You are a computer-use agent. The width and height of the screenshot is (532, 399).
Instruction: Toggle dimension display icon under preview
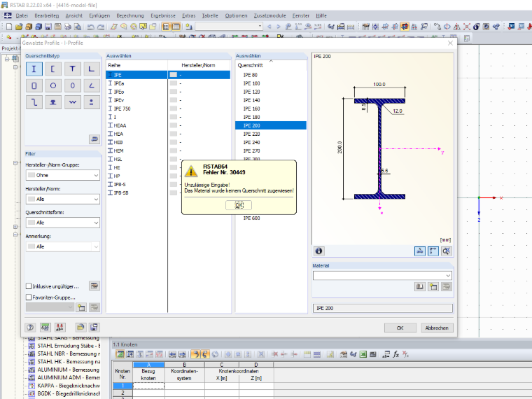click(x=433, y=251)
